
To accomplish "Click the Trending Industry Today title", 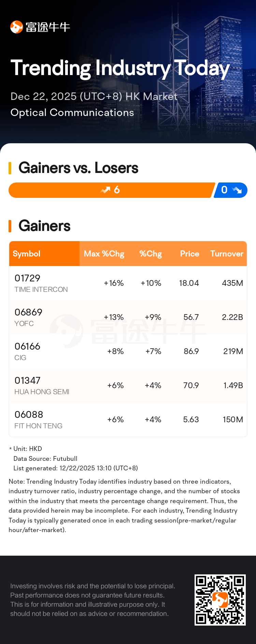I will pyautogui.click(x=120, y=68).
